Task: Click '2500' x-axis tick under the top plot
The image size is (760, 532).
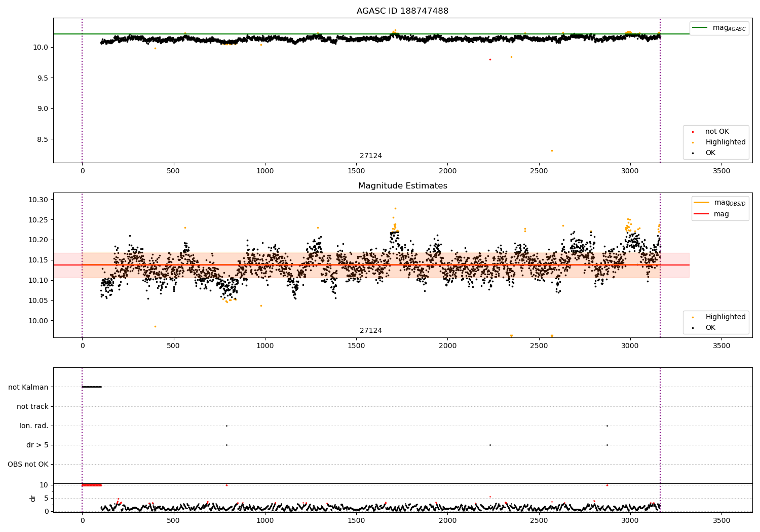Action: [539, 171]
